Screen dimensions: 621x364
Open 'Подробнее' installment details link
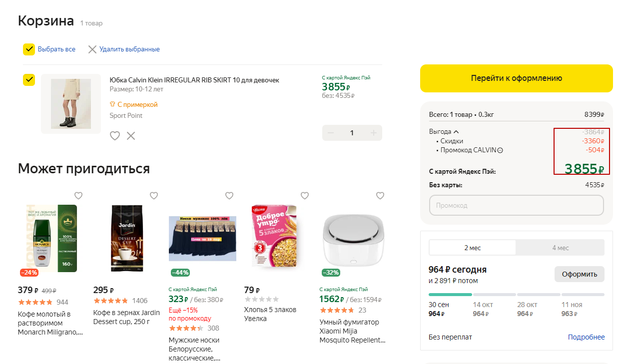tap(586, 337)
